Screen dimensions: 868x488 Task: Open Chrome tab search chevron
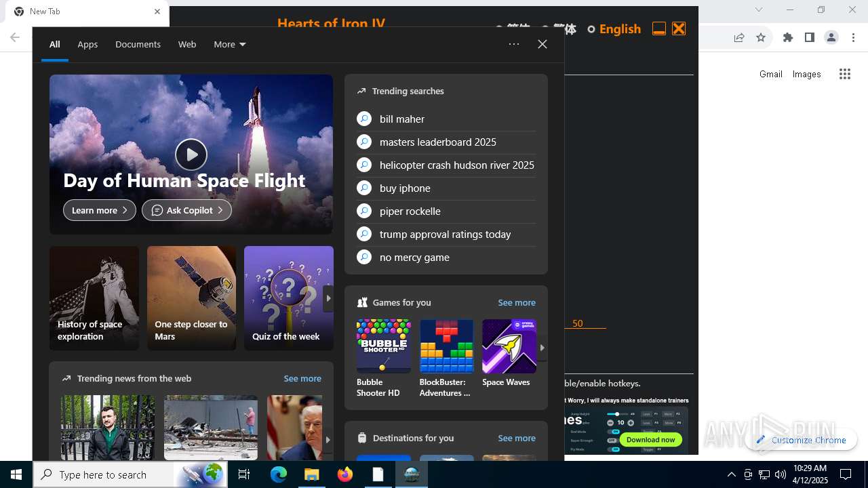pyautogui.click(x=759, y=9)
